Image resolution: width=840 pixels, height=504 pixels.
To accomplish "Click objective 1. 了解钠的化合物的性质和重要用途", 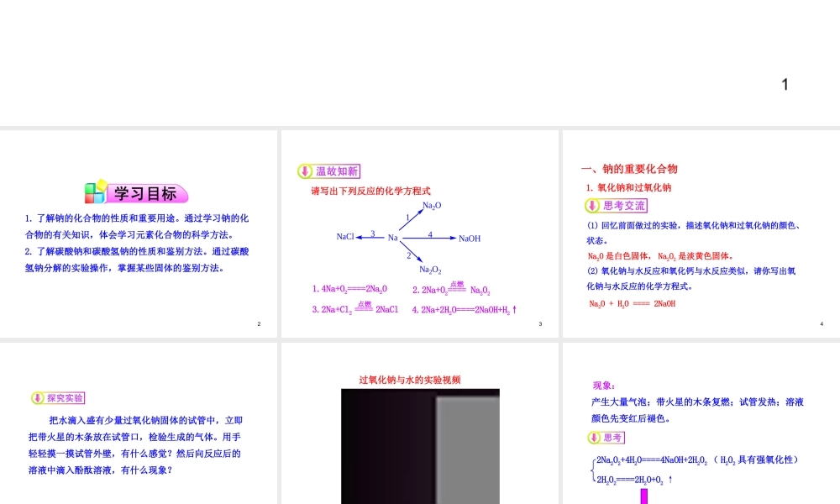I will 137,226.
